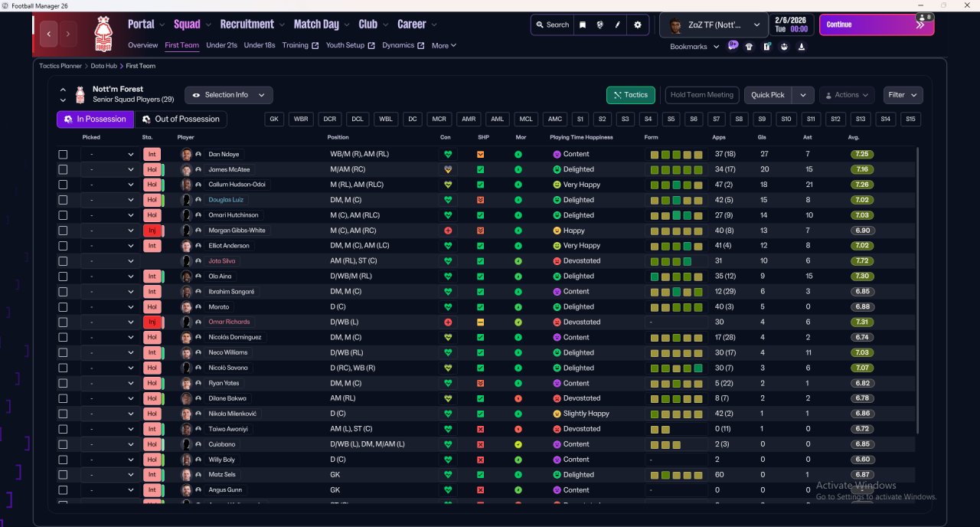
Task: Open the settings gear icon
Action: click(x=638, y=25)
